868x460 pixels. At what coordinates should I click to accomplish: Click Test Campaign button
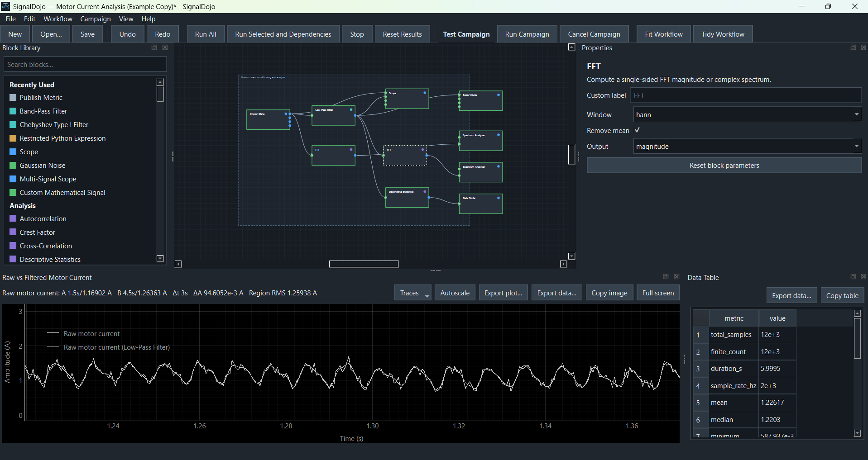click(466, 34)
